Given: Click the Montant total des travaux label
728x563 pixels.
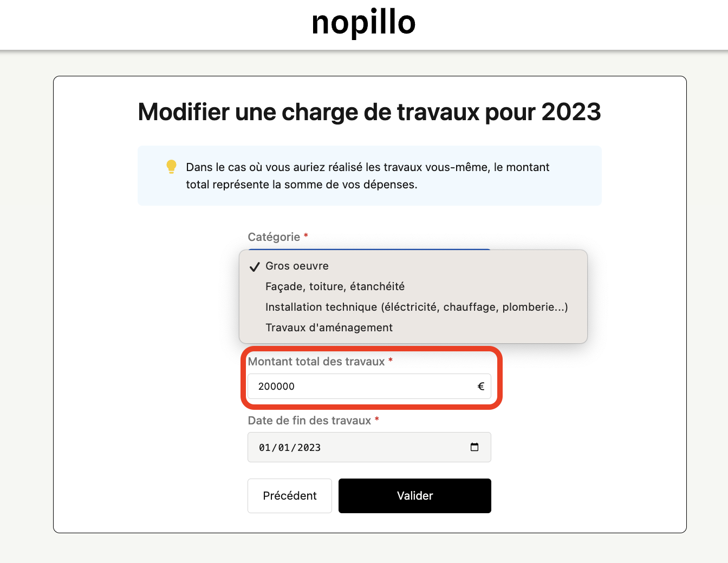Looking at the screenshot, I should click(316, 362).
